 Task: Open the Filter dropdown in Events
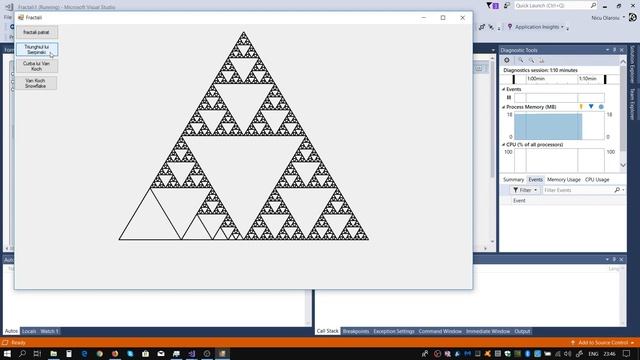click(x=525, y=190)
